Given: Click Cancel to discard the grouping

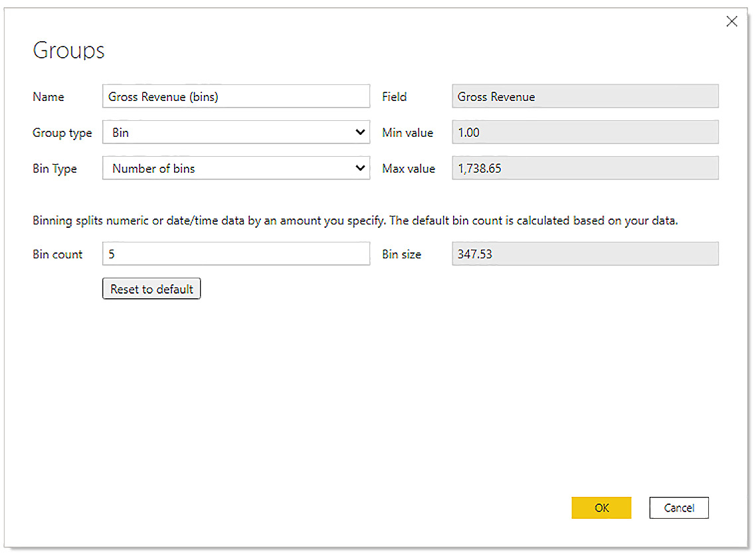Looking at the screenshot, I should click(679, 508).
